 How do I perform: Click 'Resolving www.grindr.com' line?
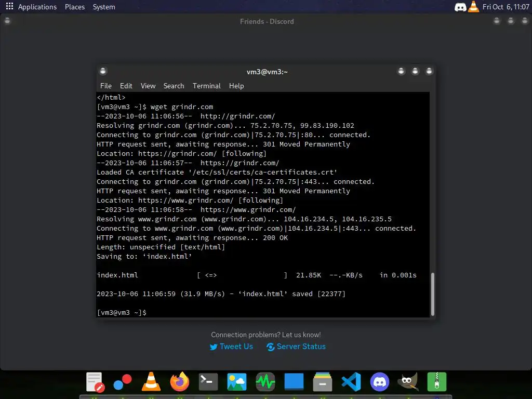point(244,219)
